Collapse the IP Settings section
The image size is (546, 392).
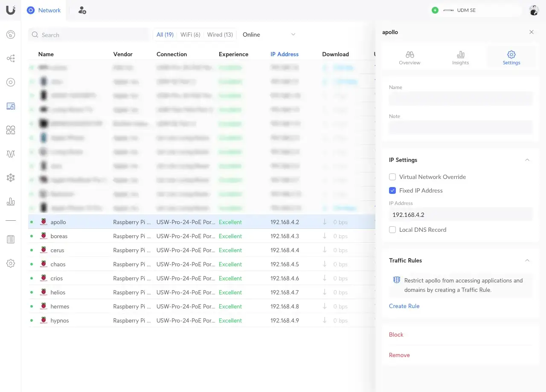coord(527,160)
